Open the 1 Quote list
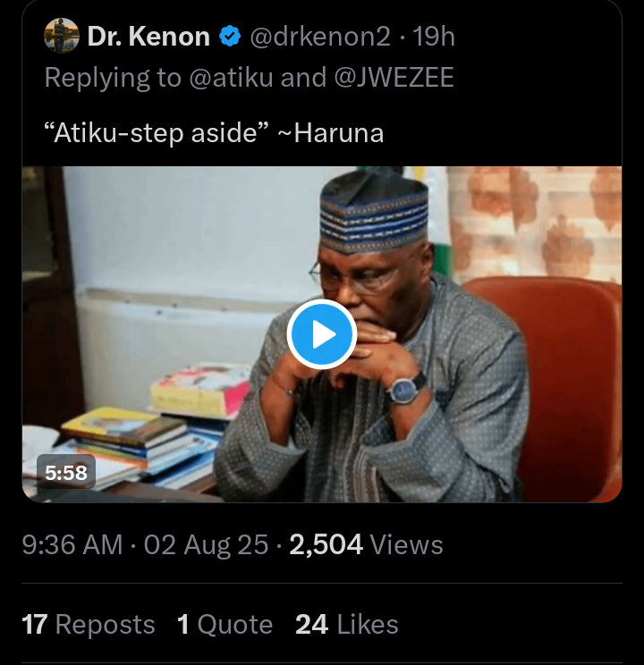This screenshot has height=665, width=644. tap(225, 624)
